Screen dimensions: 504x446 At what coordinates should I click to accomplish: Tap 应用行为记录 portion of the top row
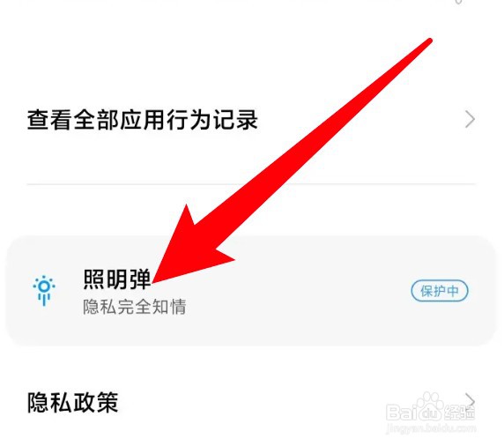[189, 120]
